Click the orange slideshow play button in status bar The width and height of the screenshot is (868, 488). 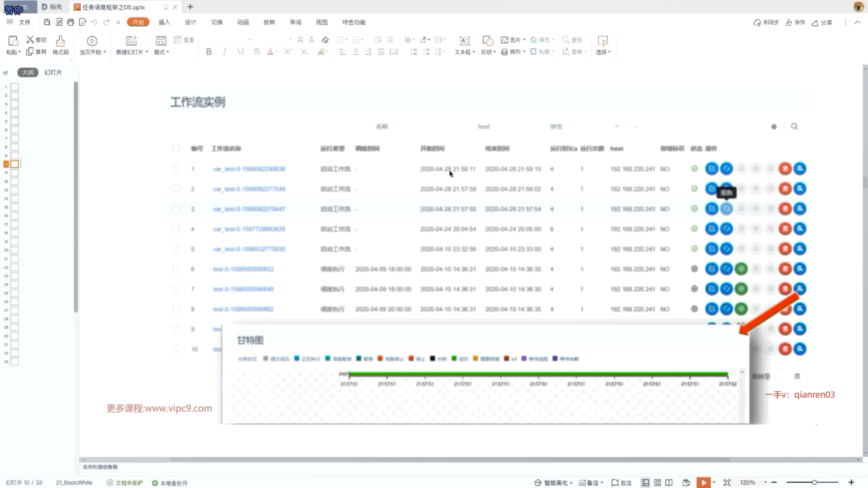coord(703,483)
